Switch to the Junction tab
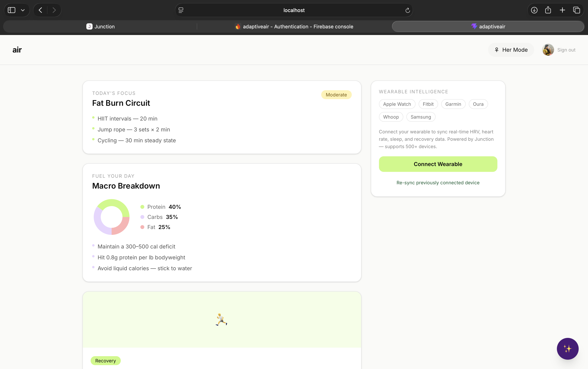The width and height of the screenshot is (588, 369). click(100, 27)
